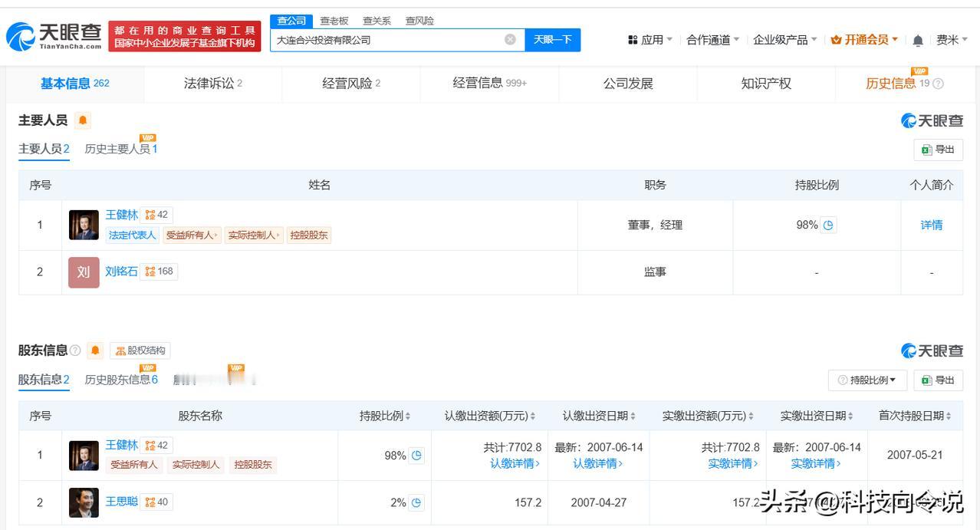Sort by 首次持股日期 column
980x530 pixels.
[x=915, y=416]
